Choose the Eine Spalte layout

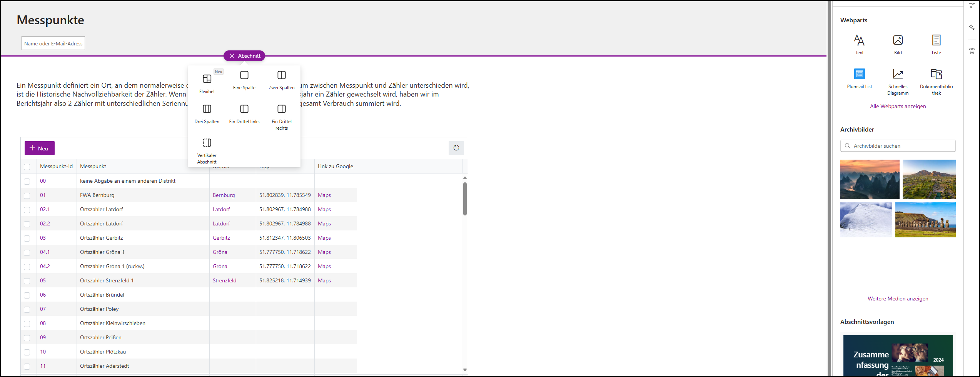click(244, 80)
